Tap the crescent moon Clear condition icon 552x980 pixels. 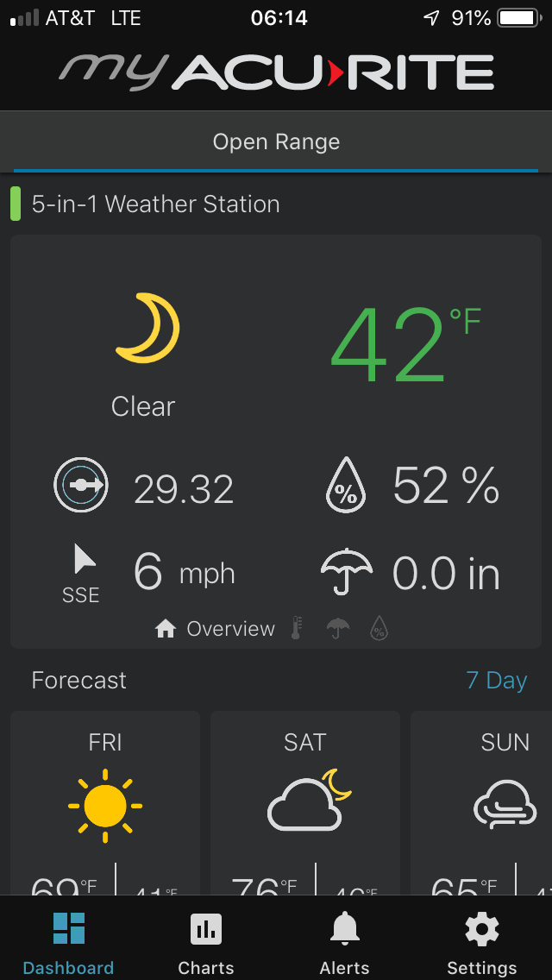click(148, 328)
